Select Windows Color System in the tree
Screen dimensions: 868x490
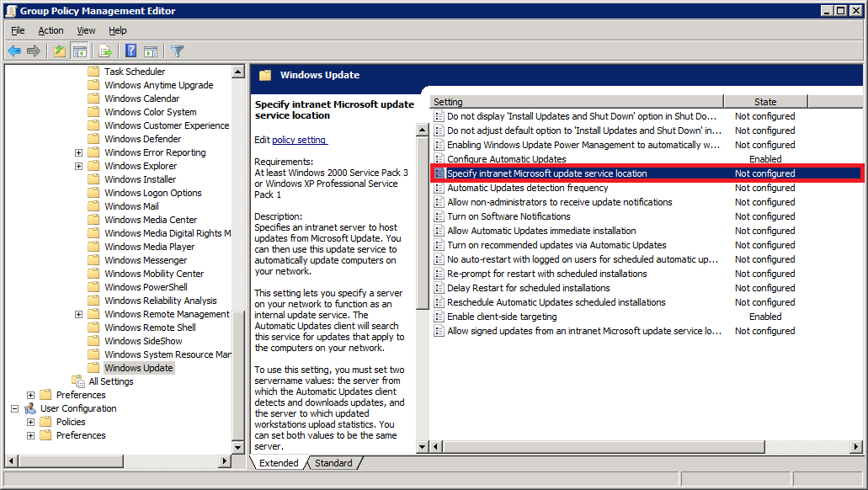coord(150,112)
